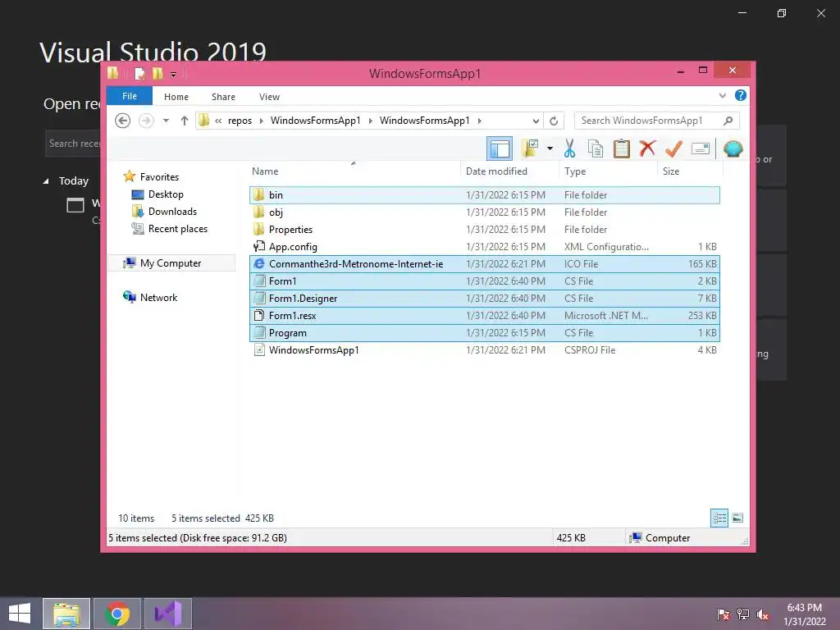Open Chrome from the taskbar
Screen dimensions: 840x630
[117, 614]
